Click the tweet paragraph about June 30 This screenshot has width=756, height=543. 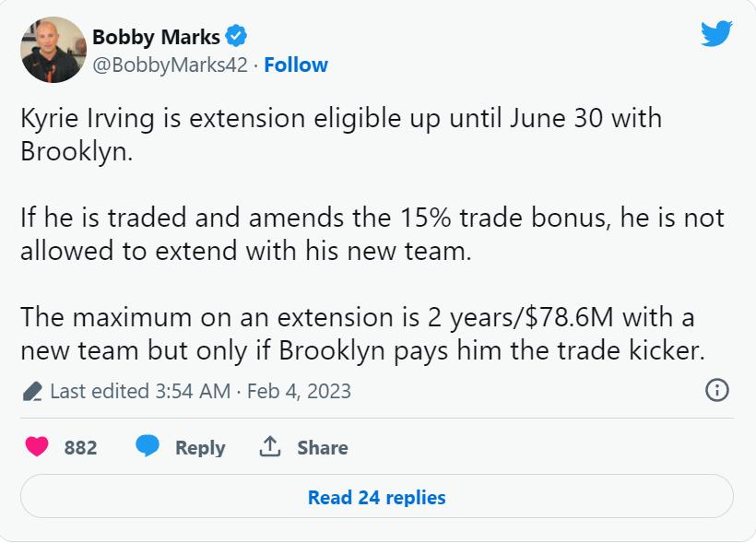(341, 135)
